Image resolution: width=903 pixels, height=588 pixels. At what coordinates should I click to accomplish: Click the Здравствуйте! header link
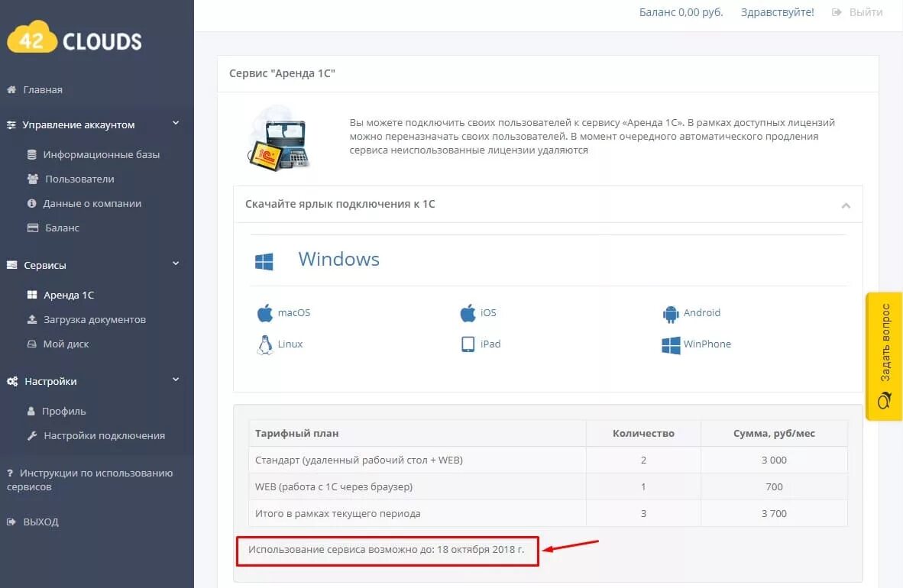pos(778,12)
